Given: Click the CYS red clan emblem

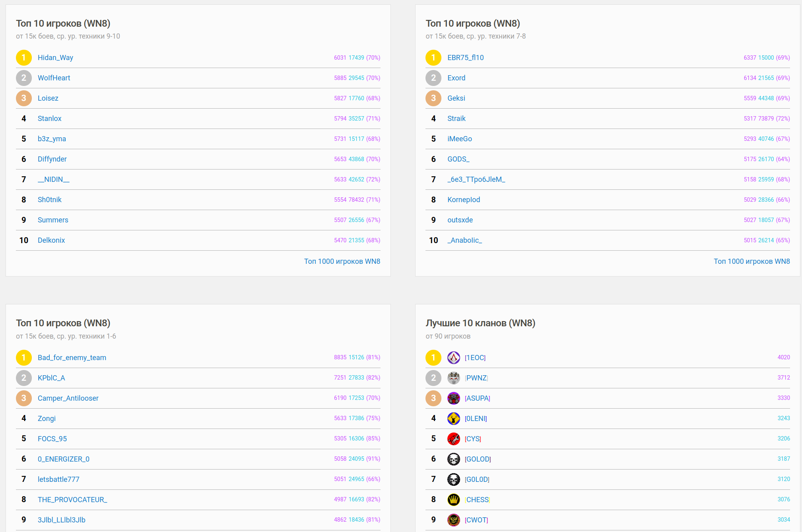Looking at the screenshot, I should [x=453, y=439].
